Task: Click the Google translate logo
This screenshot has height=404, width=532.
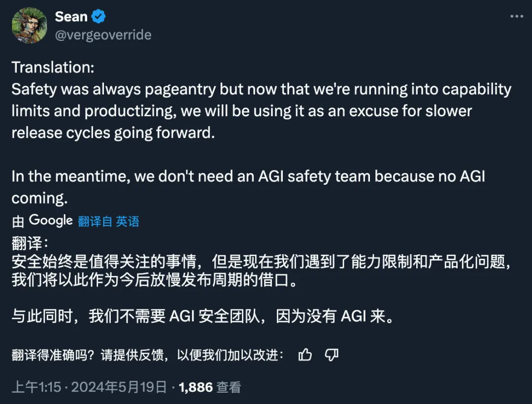Action: [x=51, y=220]
